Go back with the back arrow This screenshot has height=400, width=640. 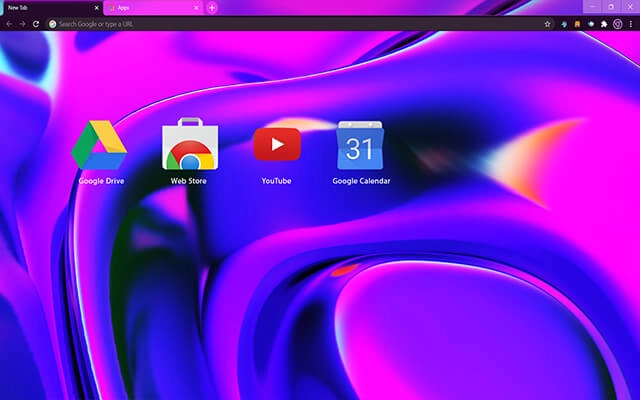pos(9,24)
